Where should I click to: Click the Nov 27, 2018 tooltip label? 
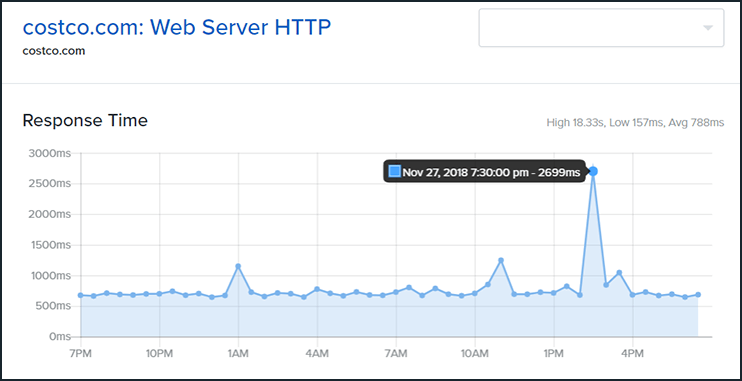[491, 172]
